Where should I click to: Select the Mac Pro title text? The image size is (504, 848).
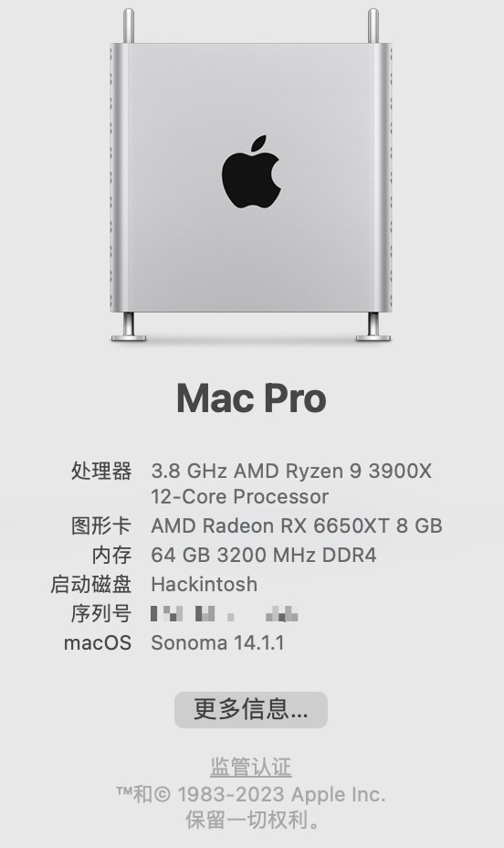(251, 398)
